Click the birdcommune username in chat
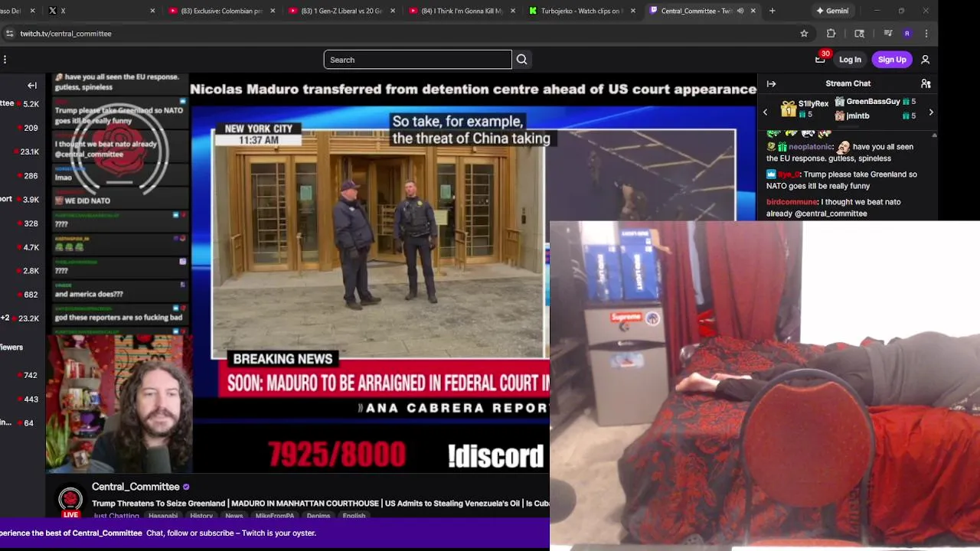The height and width of the screenshot is (551, 980). pyautogui.click(x=792, y=202)
